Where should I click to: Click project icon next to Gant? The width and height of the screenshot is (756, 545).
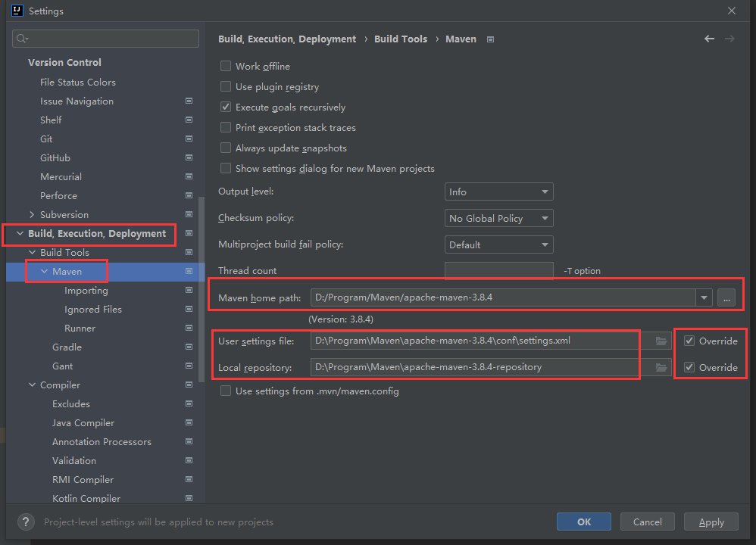(x=189, y=366)
